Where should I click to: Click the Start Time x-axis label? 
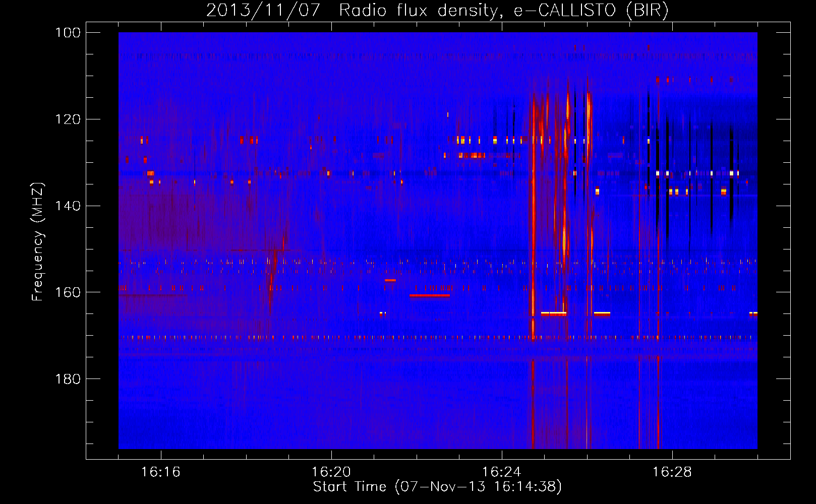click(437, 487)
